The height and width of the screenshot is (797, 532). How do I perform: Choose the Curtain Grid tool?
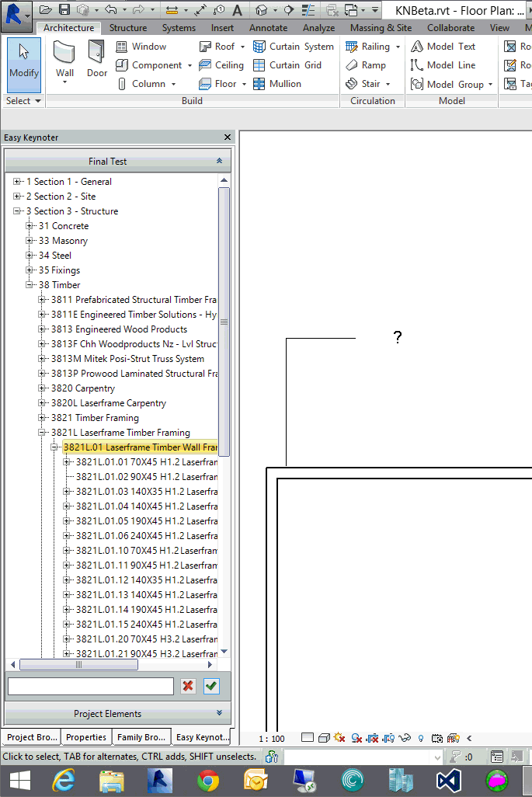(x=287, y=65)
